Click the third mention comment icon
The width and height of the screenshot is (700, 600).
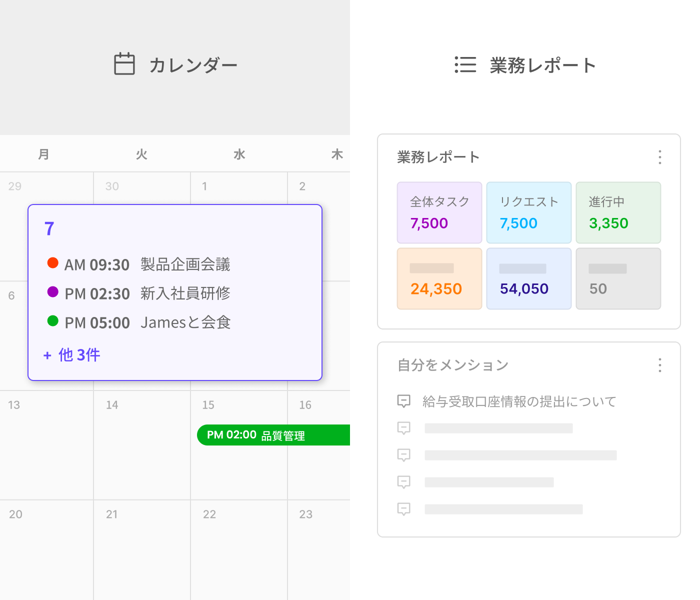click(x=403, y=455)
